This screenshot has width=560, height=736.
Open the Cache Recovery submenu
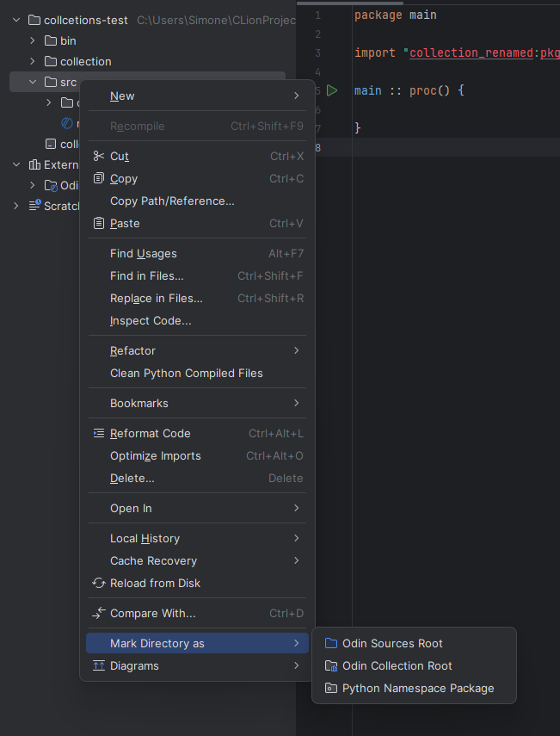(x=198, y=561)
